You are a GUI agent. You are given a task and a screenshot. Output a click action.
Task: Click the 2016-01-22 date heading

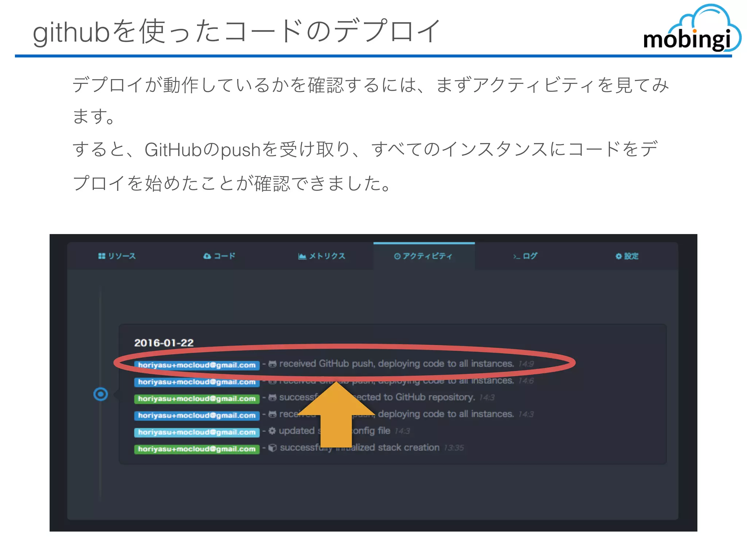(164, 343)
